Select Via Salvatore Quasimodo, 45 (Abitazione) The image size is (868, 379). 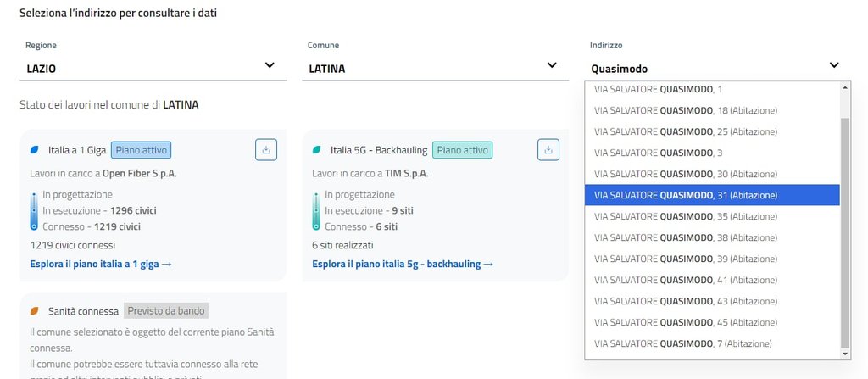[685, 322]
